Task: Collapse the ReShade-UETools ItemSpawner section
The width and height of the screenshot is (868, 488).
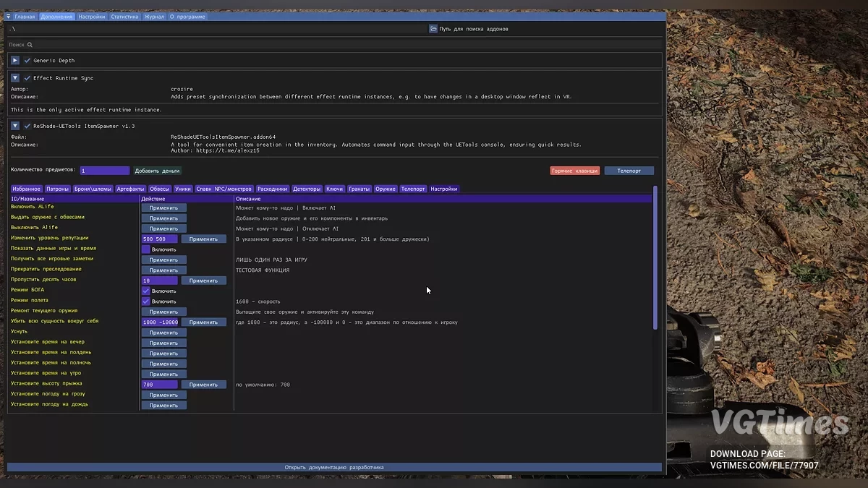Action: point(15,126)
